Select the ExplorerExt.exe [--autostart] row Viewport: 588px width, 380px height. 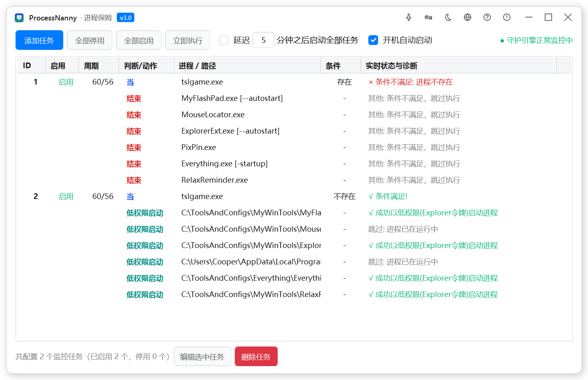294,131
